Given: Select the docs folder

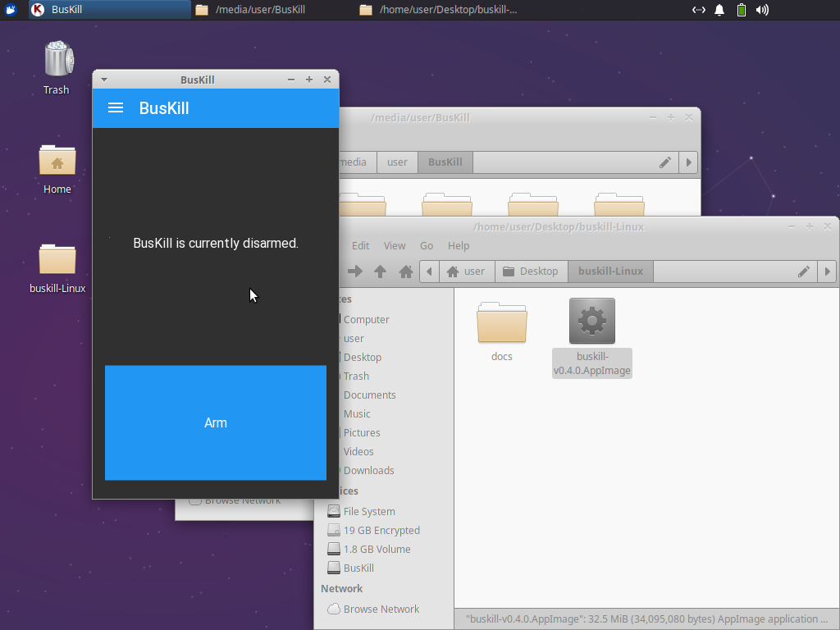Looking at the screenshot, I should coord(502,332).
